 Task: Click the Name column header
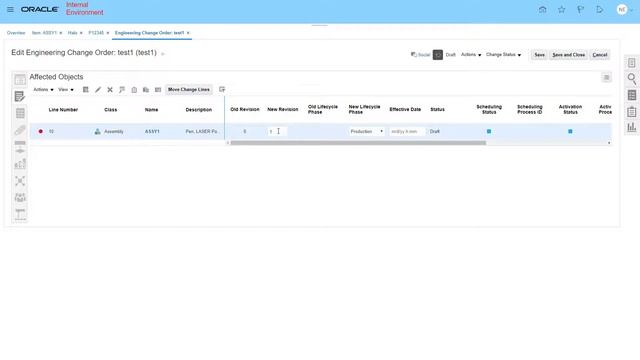click(151, 110)
